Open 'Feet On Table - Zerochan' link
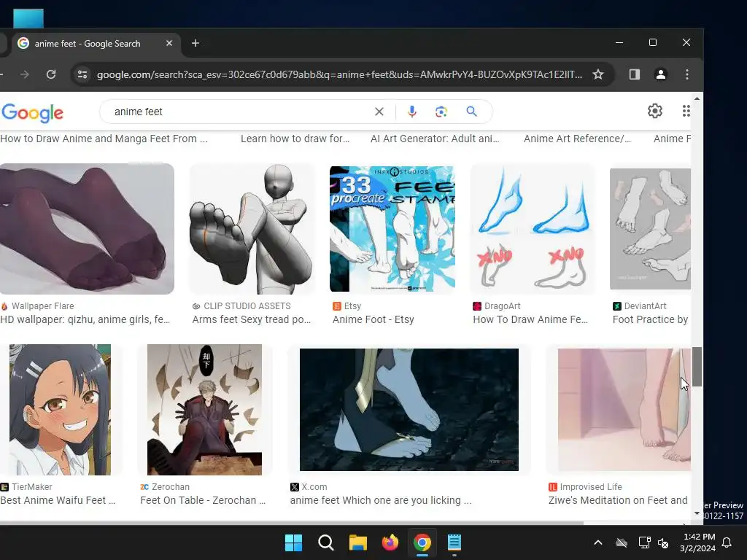The height and width of the screenshot is (560, 747). [203, 500]
